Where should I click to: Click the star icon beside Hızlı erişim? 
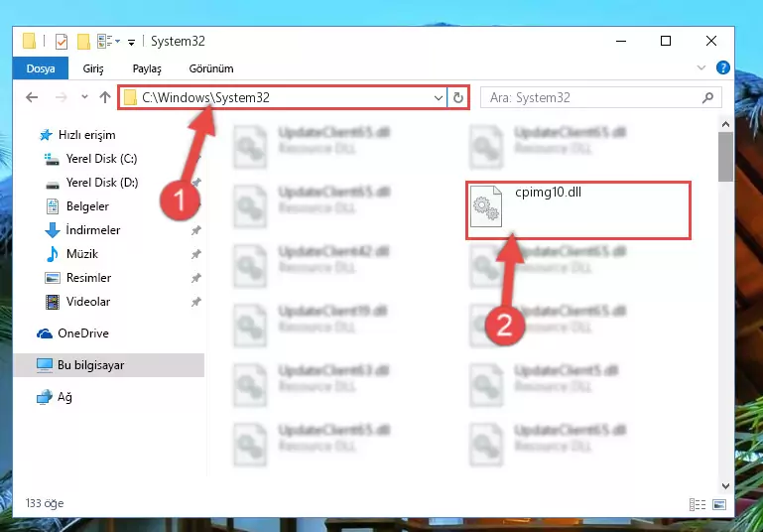click(46, 135)
